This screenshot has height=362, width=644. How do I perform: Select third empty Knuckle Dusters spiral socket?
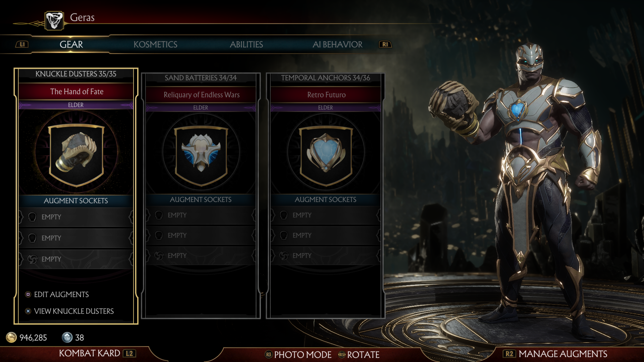(x=76, y=259)
